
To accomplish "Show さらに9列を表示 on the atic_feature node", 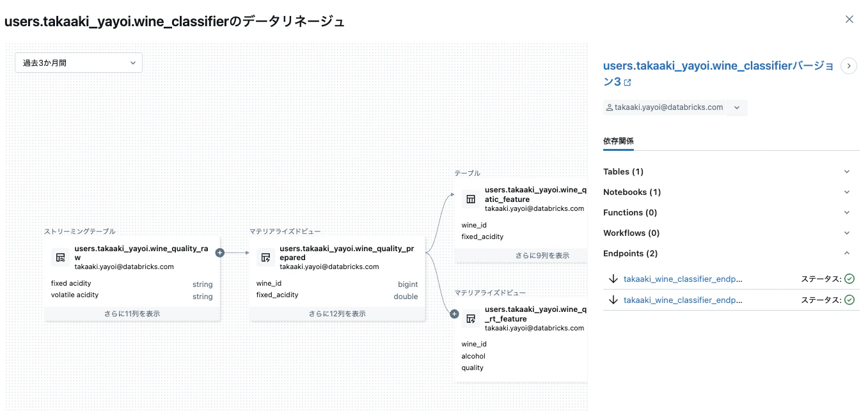I will (x=521, y=255).
